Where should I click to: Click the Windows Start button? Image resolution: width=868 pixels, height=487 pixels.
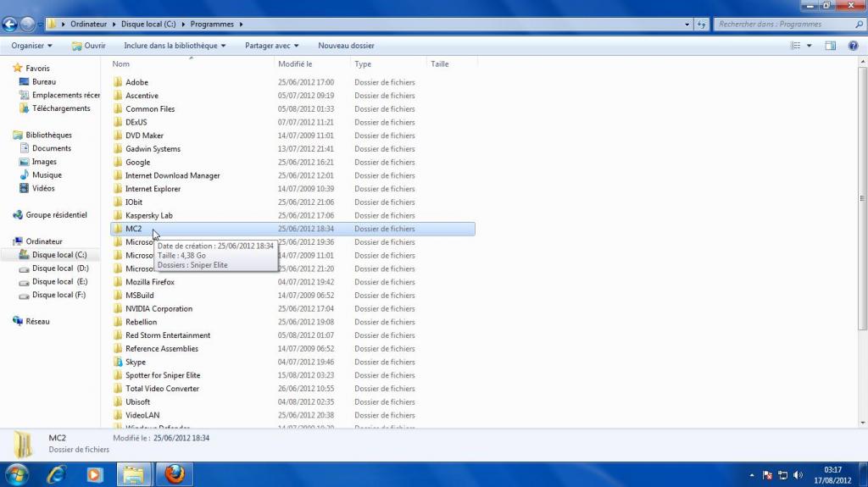pos(17,475)
